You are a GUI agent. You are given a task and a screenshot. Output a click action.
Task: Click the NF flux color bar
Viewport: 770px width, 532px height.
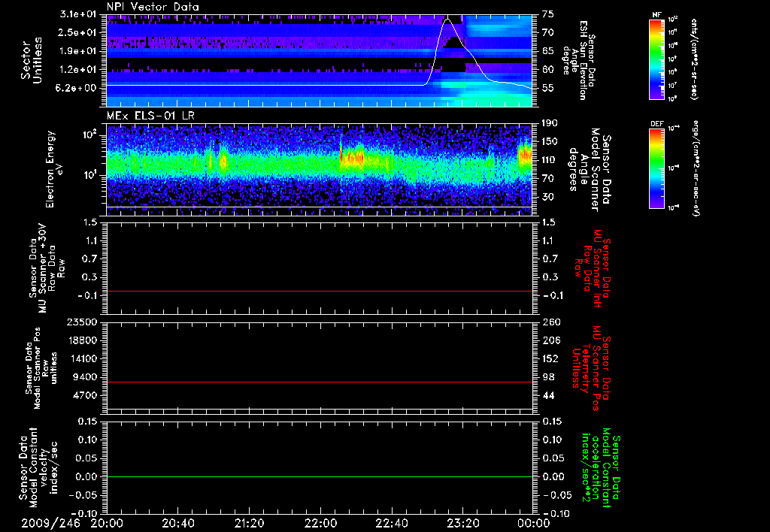pyautogui.click(x=656, y=59)
